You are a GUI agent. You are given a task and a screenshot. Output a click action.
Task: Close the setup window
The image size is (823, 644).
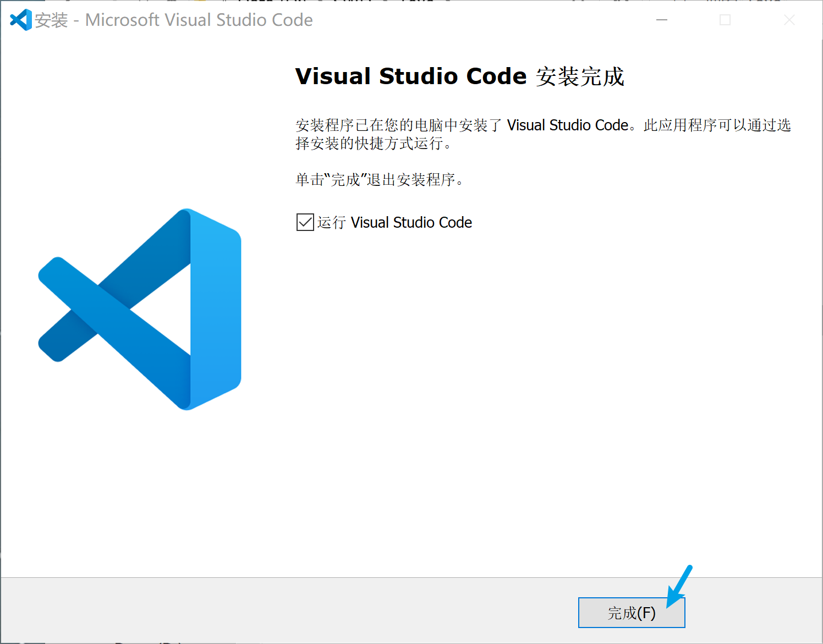click(x=789, y=20)
